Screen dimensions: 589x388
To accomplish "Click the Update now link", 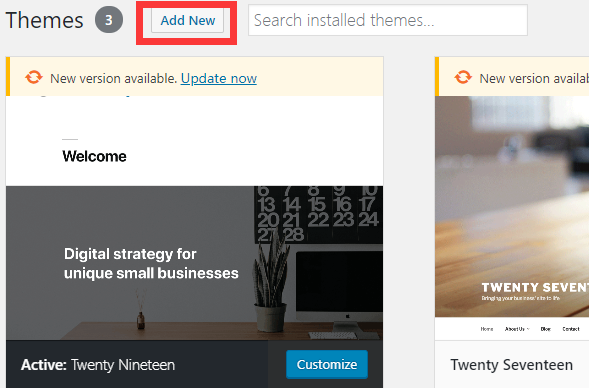I will click(x=219, y=78).
